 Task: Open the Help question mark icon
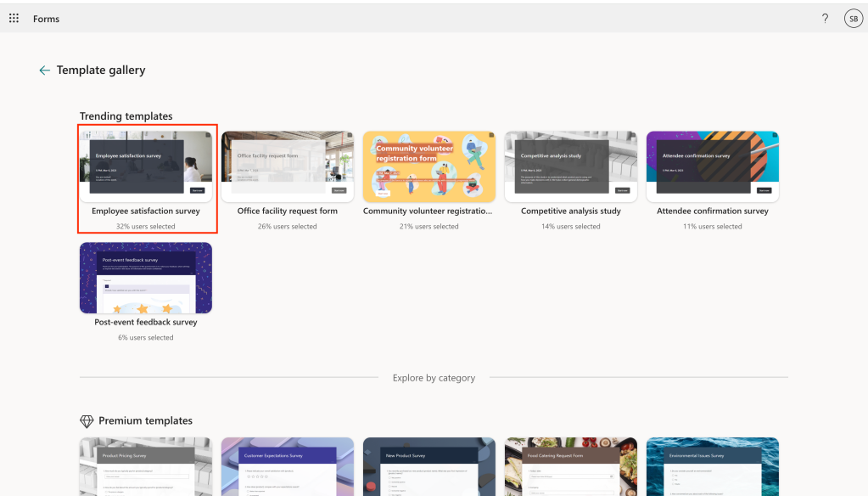tap(824, 18)
